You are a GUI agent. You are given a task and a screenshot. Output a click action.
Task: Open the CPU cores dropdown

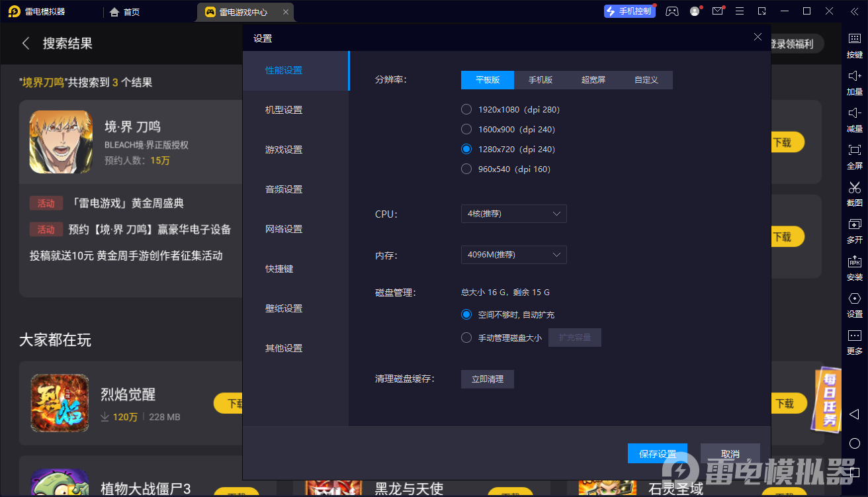[513, 214]
